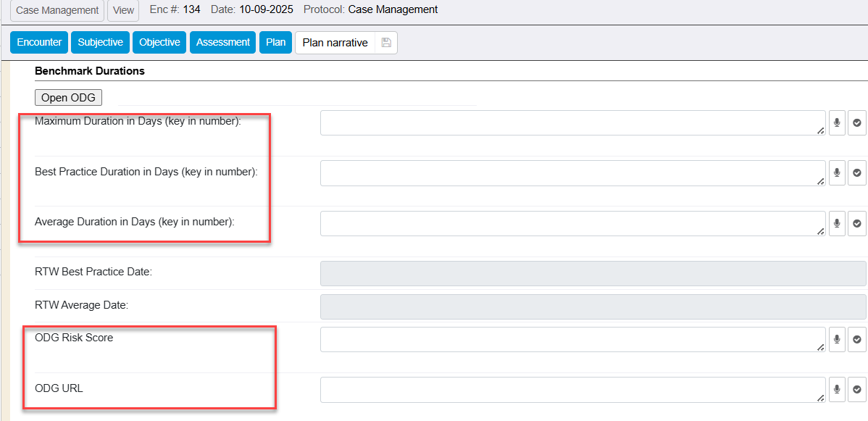Click microphone icon for ODG Risk Score

point(837,339)
